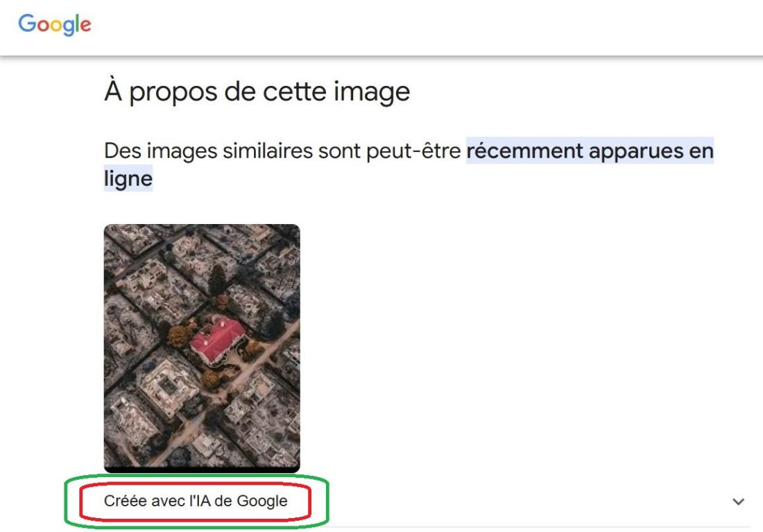Screen dimensions: 763x532
Task: Click the red "e" ending the Google logo
Action: (85, 25)
